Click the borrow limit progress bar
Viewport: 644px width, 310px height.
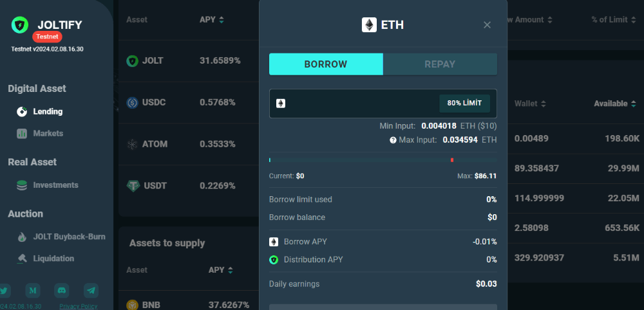pyautogui.click(x=383, y=160)
